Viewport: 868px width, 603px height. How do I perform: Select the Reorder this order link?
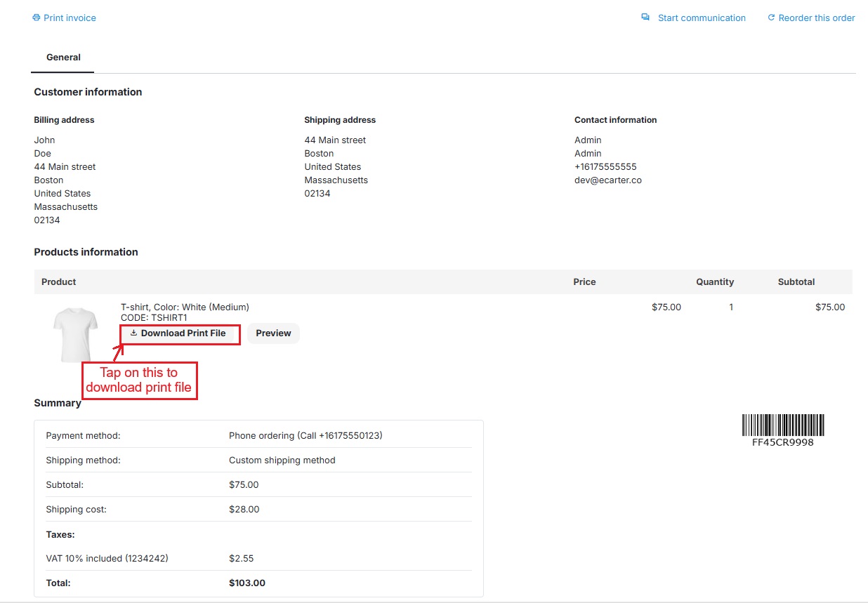[816, 18]
